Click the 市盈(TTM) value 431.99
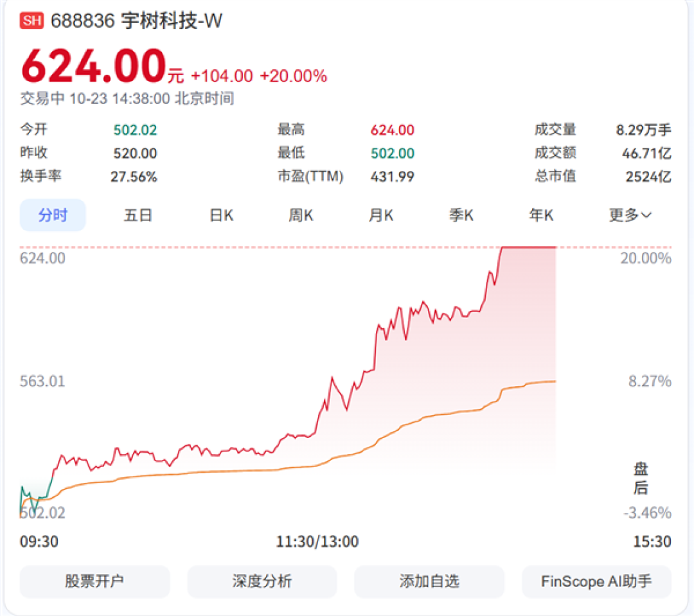 click(393, 177)
